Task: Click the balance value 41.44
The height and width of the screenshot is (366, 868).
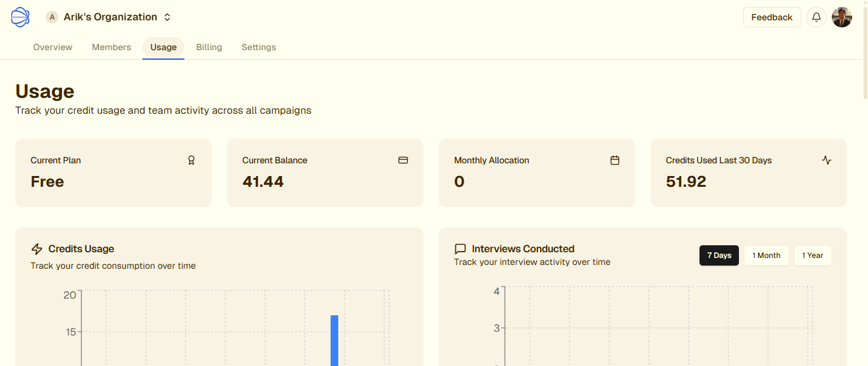Action: 263,182
